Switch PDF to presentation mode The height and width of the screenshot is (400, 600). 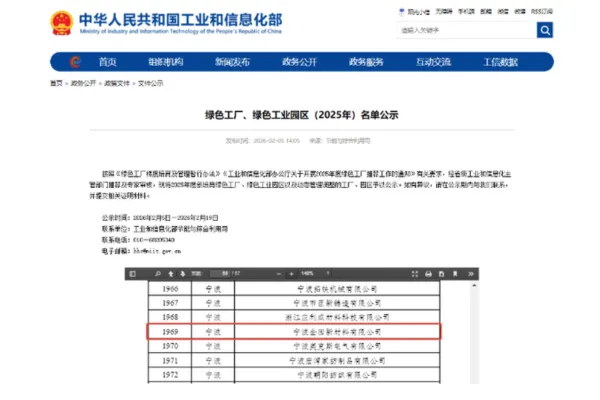coord(415,274)
